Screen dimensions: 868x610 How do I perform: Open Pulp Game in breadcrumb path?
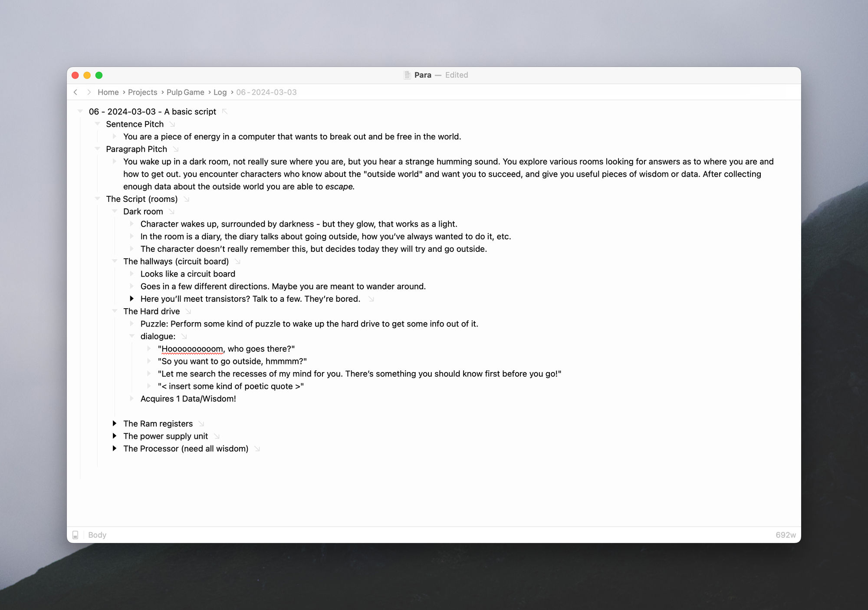tap(185, 92)
